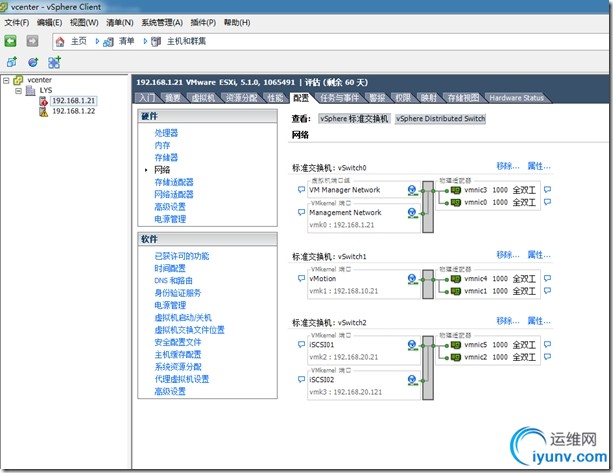Open 虚拟机启动/关机 software link

183,318
